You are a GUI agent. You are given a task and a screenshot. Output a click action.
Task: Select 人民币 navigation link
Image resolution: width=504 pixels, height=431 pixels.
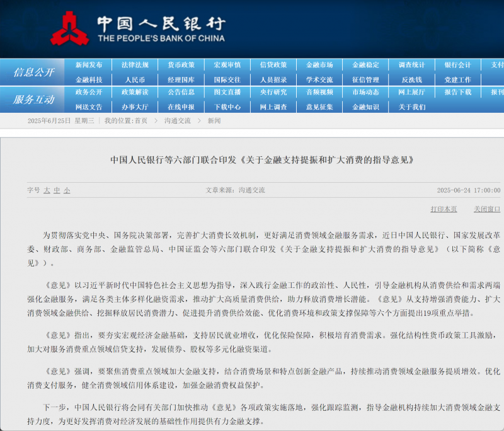[135, 79]
